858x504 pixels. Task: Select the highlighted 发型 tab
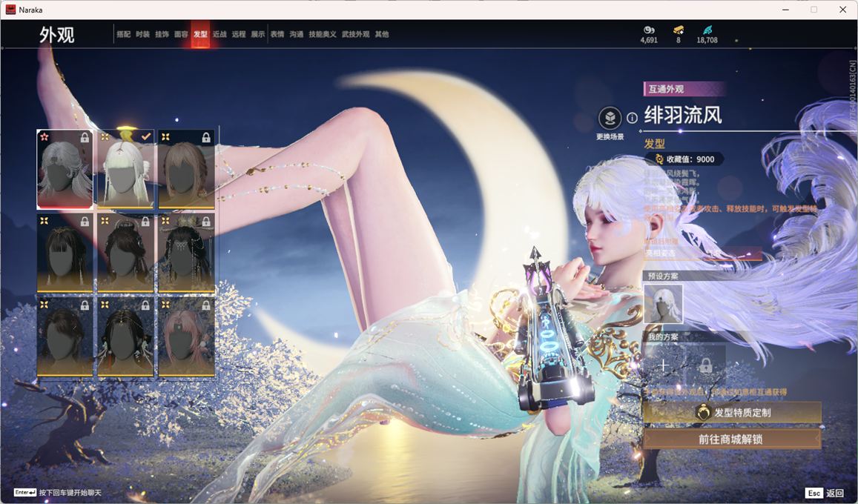tap(200, 34)
